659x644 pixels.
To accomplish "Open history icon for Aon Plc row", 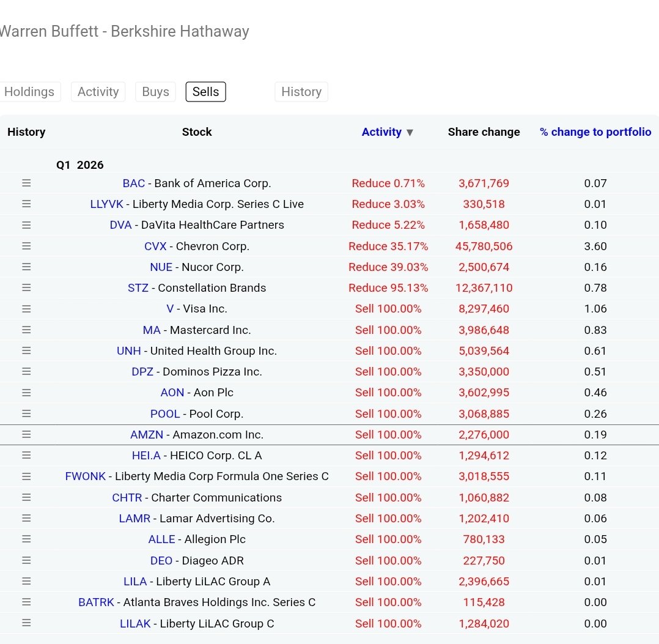I will (26, 392).
